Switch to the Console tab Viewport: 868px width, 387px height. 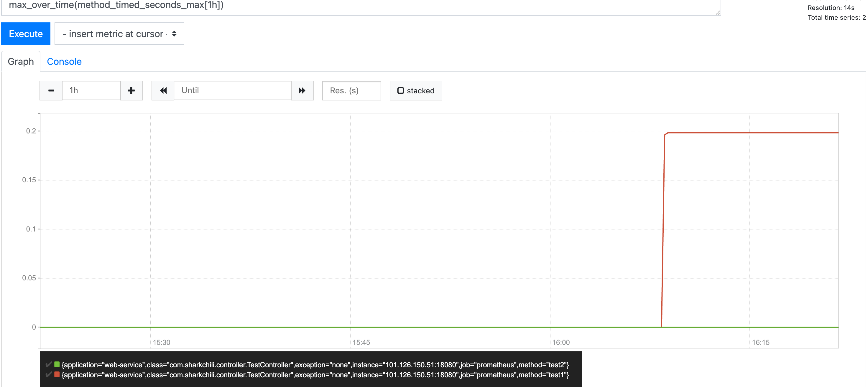pos(64,62)
